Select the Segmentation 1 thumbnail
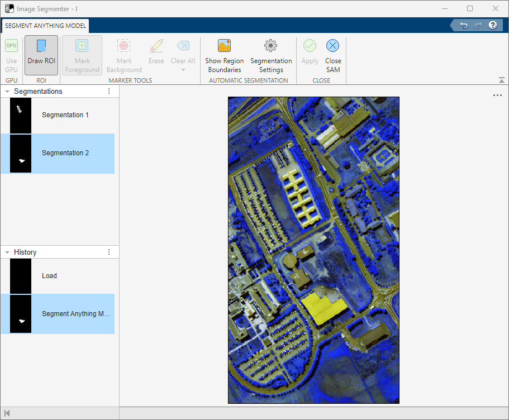 (x=21, y=115)
